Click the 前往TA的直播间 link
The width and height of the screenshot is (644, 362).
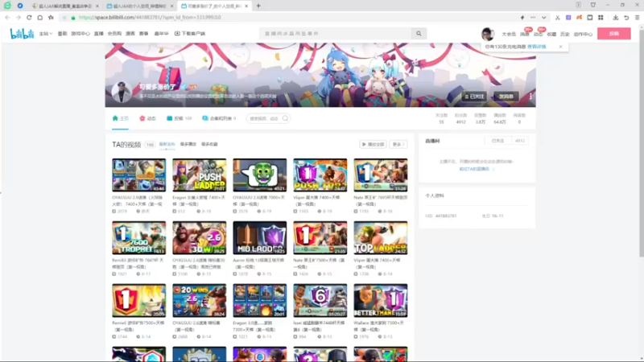pos(476,169)
